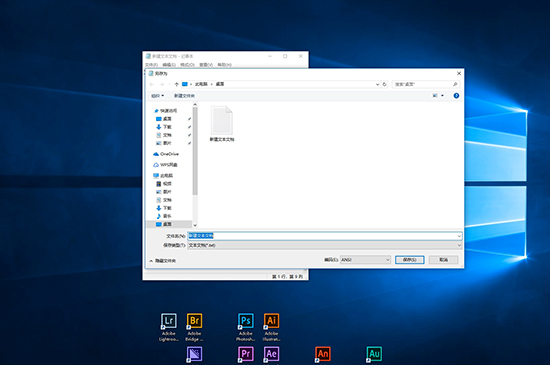Screen dimensions: 550x365
Task: Select the Adobe Animate (An) desktop icon
Action: (323, 354)
